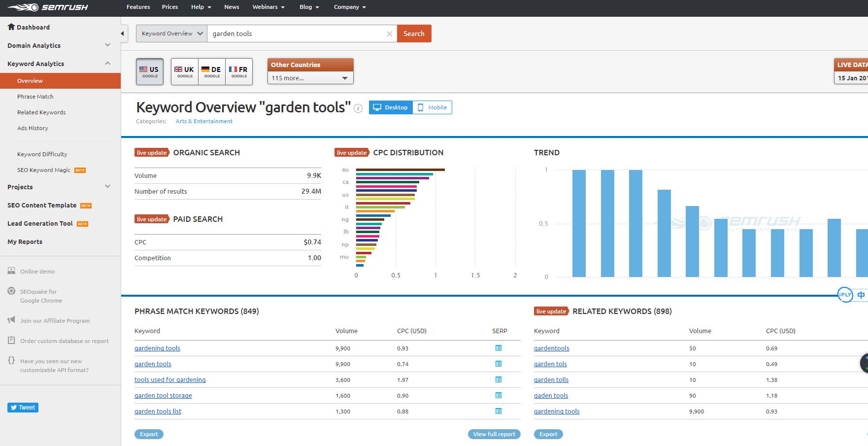Clear the garden tools search box
This screenshot has height=446, width=868.
point(389,34)
